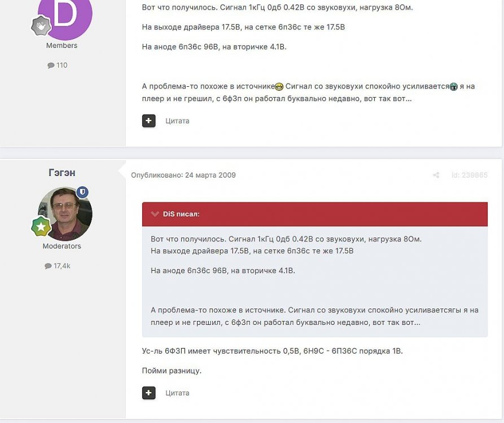Click Цитата link under DiS's post
504x423 pixels.
[x=177, y=121]
